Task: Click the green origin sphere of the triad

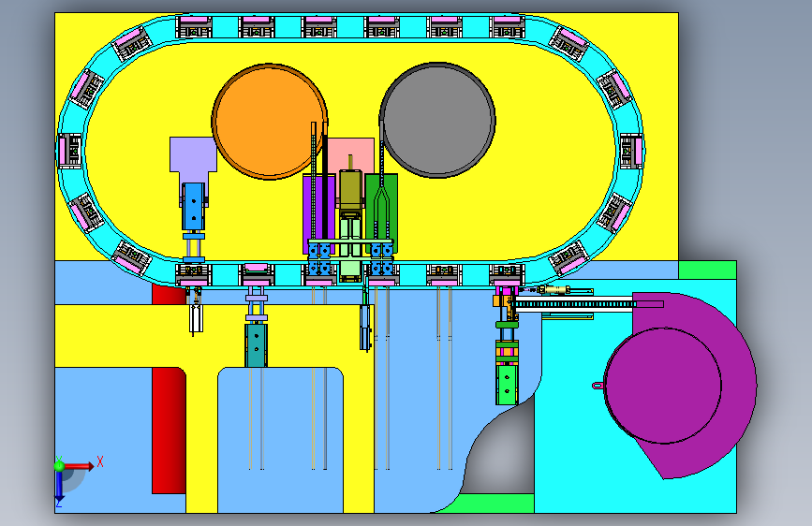Action: pyautogui.click(x=59, y=466)
